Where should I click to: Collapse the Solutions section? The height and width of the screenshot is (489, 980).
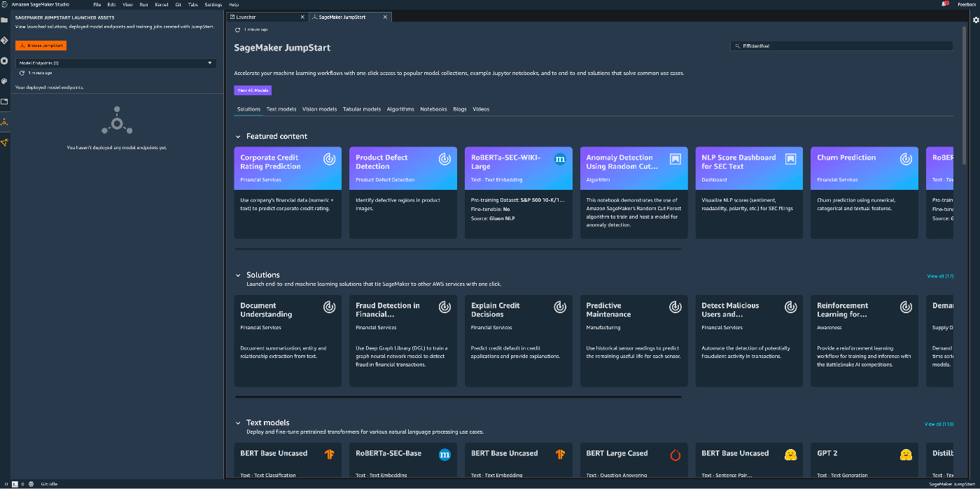click(x=238, y=275)
